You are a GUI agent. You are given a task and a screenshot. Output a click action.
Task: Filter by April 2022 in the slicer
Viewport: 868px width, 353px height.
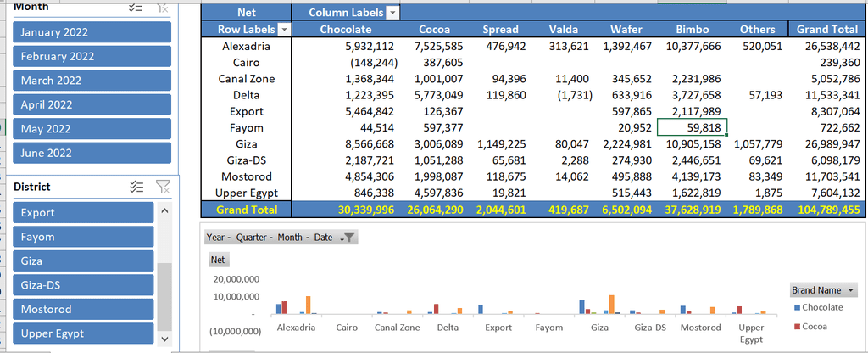coord(92,105)
